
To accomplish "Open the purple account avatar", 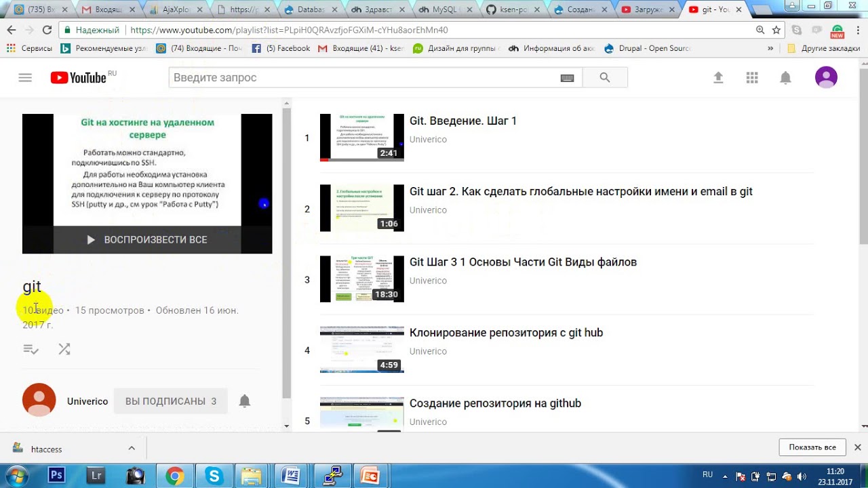I will (826, 77).
